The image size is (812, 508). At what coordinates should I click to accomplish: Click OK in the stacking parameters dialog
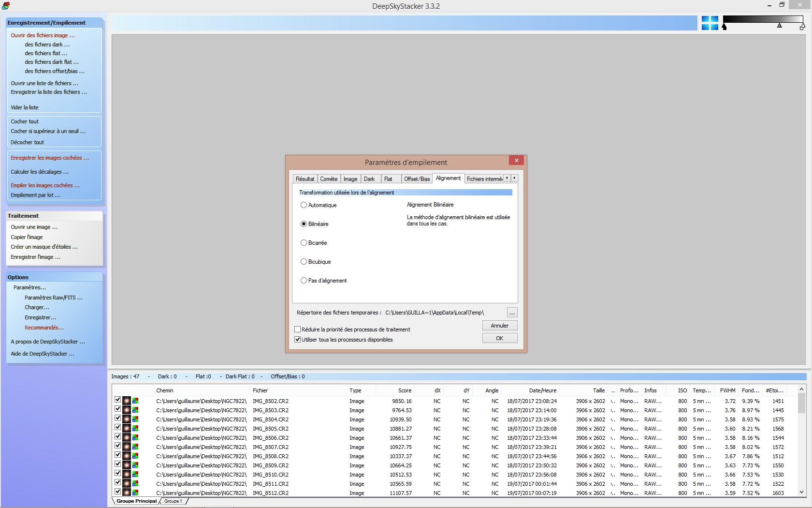point(500,338)
